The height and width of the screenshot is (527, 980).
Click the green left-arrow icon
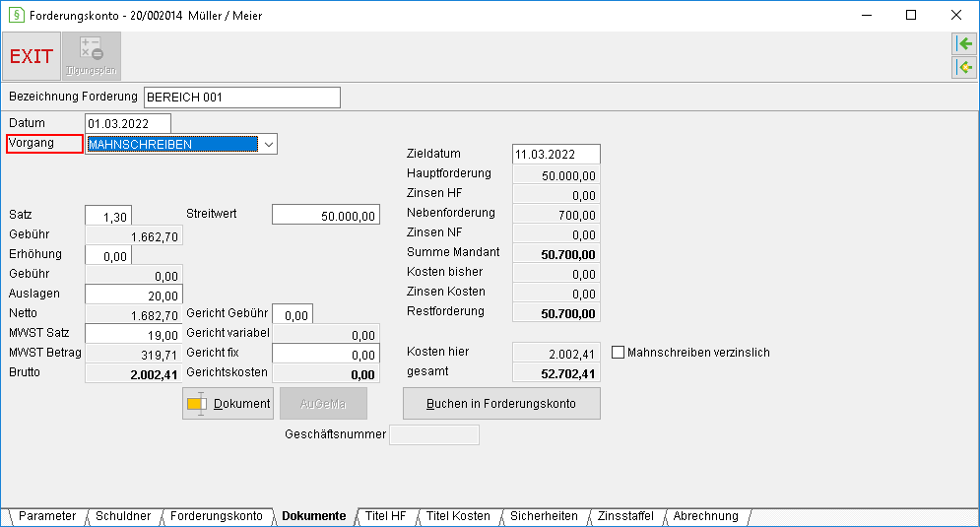tap(964, 43)
